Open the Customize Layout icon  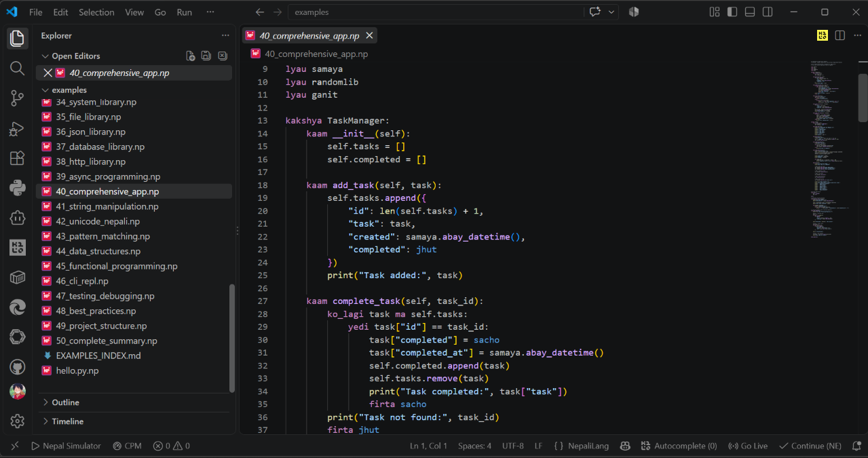(715, 12)
